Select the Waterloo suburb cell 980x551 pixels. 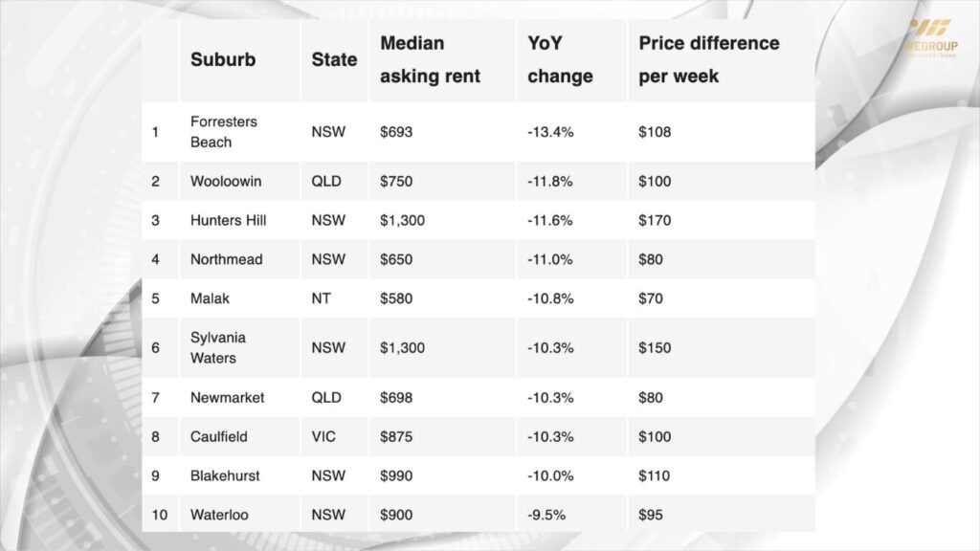point(219,515)
